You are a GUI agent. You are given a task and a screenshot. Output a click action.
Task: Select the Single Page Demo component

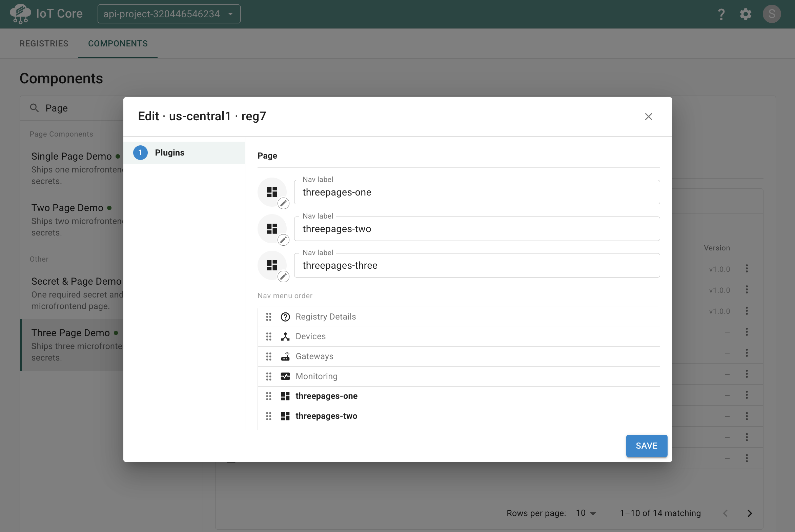coord(72,168)
